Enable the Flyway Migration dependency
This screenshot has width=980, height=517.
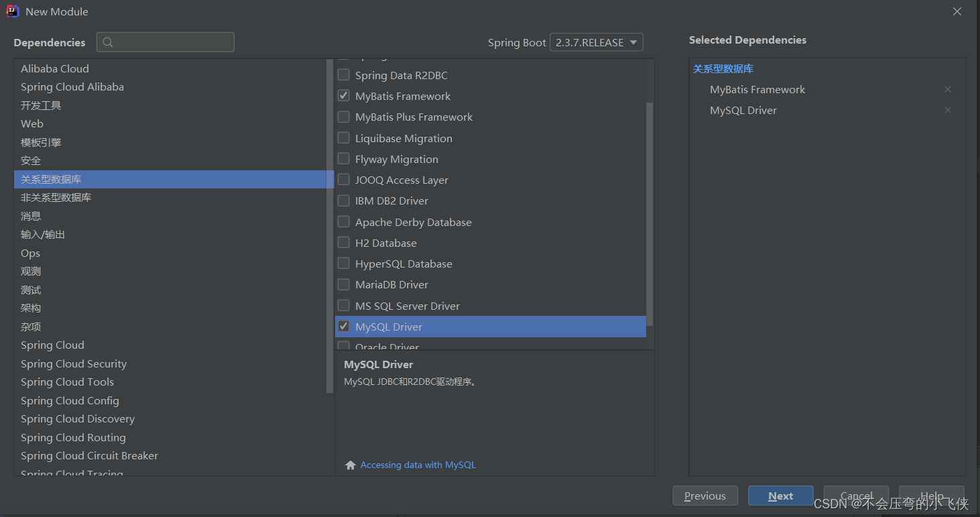click(343, 159)
